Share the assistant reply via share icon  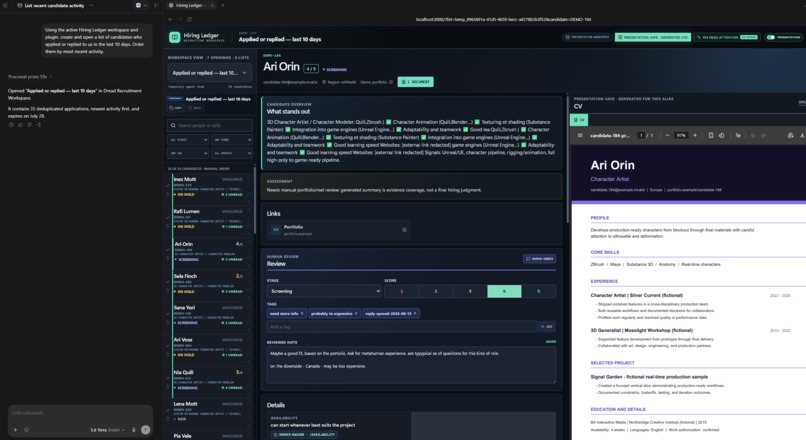click(39, 124)
